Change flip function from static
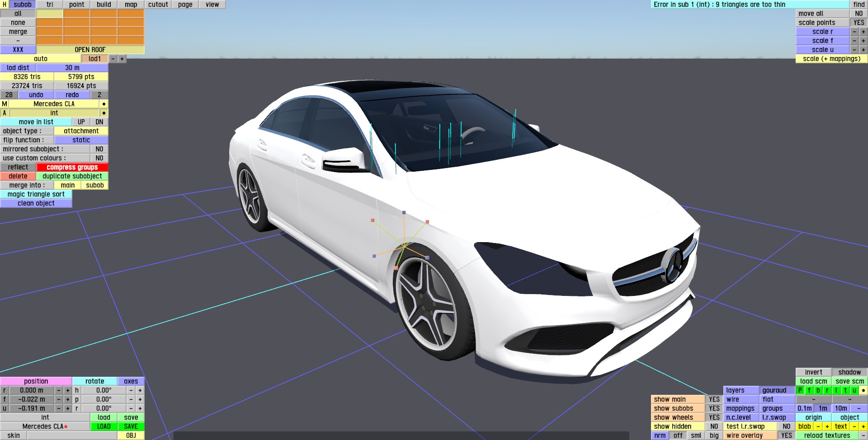The height and width of the screenshot is (440, 868). 81,140
